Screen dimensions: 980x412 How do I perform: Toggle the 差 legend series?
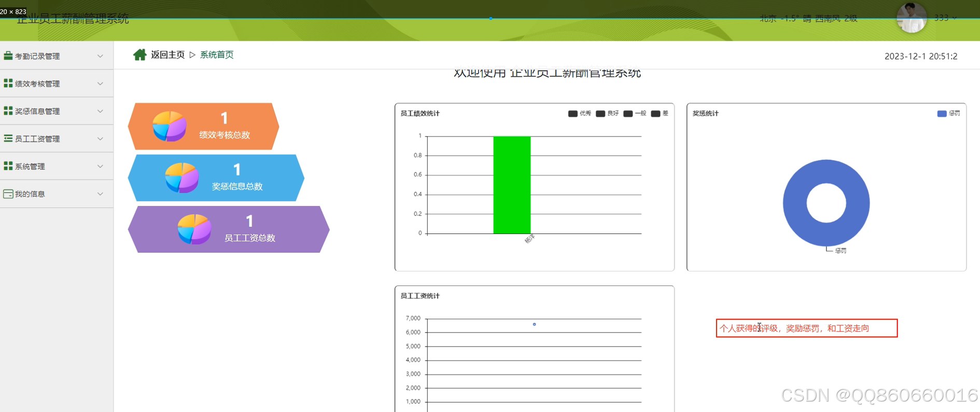pos(660,113)
